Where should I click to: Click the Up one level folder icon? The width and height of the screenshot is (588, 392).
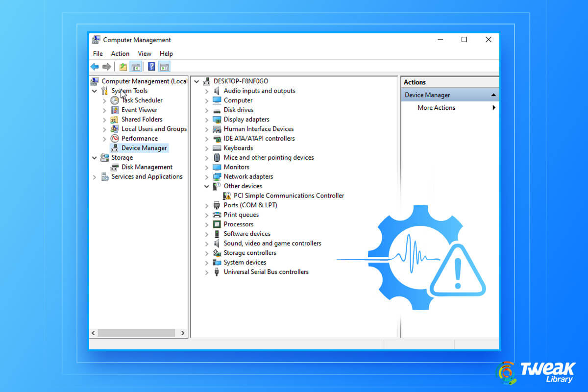(x=122, y=66)
